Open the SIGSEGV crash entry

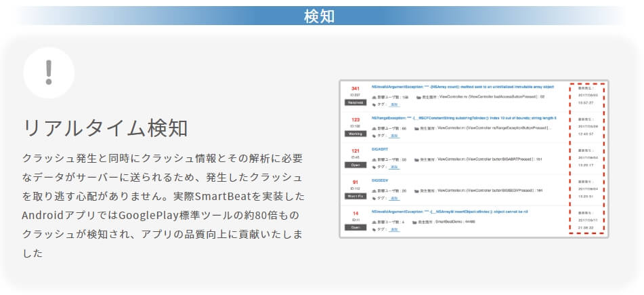click(x=379, y=180)
